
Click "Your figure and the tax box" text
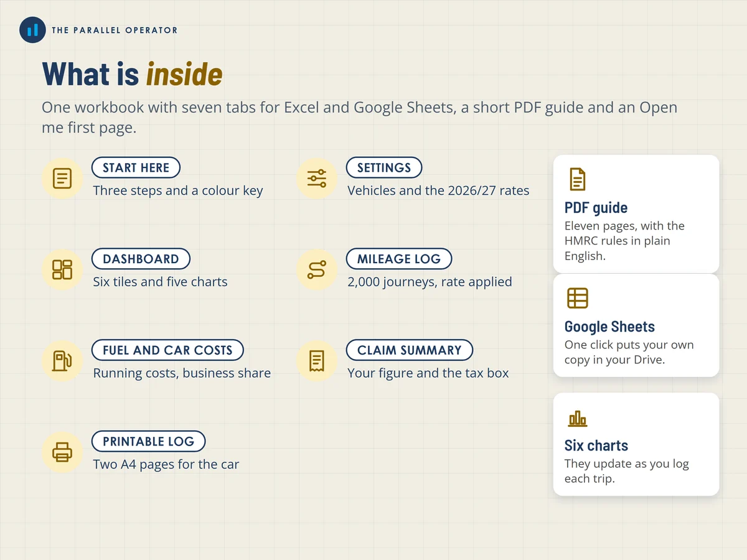pyautogui.click(x=428, y=373)
